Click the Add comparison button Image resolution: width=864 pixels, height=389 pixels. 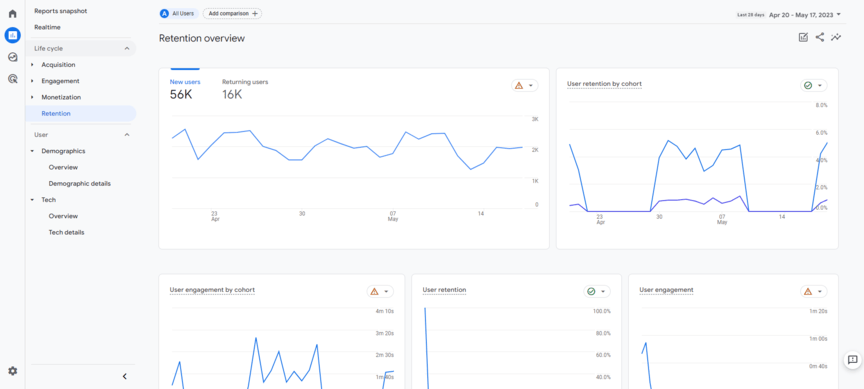232,13
